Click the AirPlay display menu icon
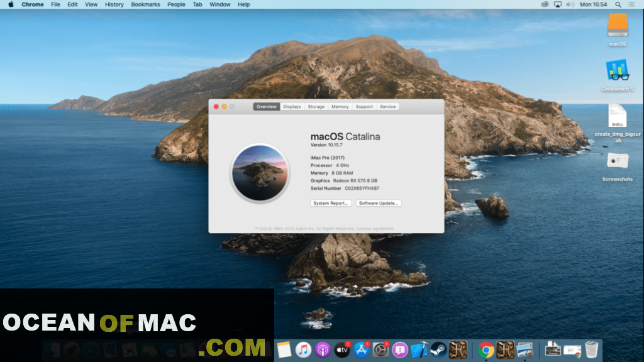The width and height of the screenshot is (644, 362). click(557, 4)
